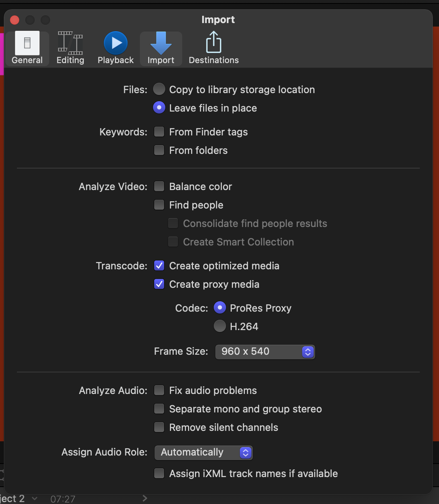Screen dimensions: 439x504
Task: Check the Find people option
Action: (159, 205)
